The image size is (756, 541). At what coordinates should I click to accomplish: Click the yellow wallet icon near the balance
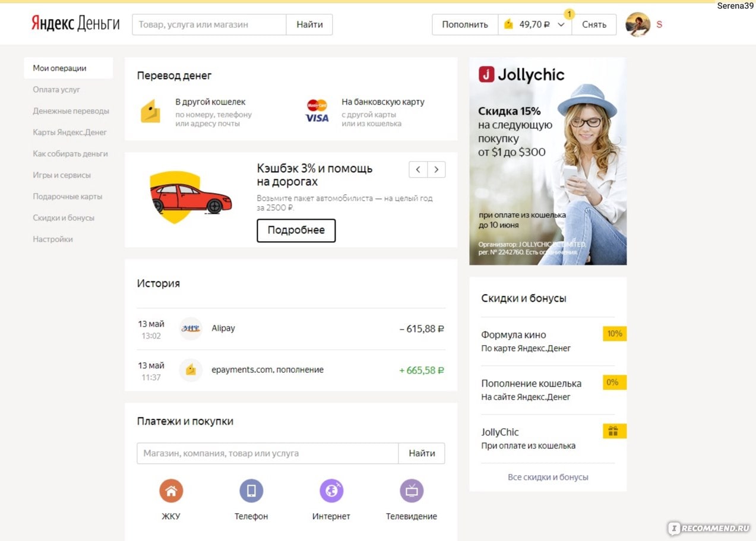coord(508,24)
